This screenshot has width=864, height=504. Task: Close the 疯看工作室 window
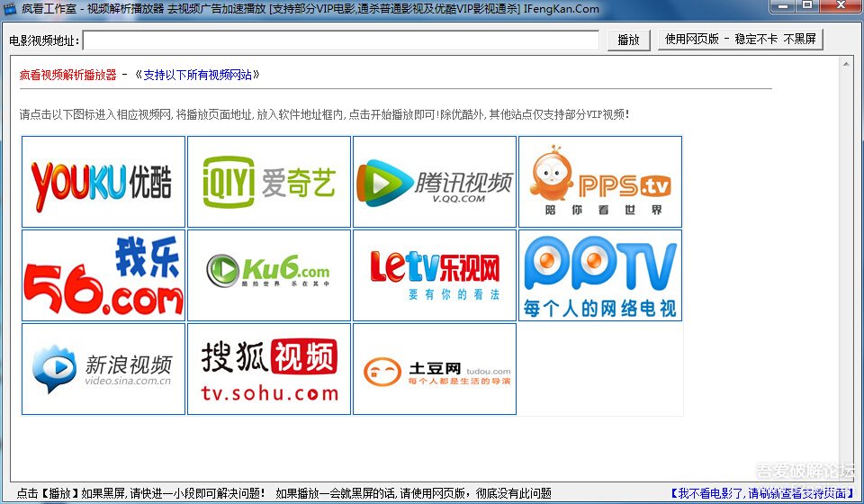tap(841, 6)
